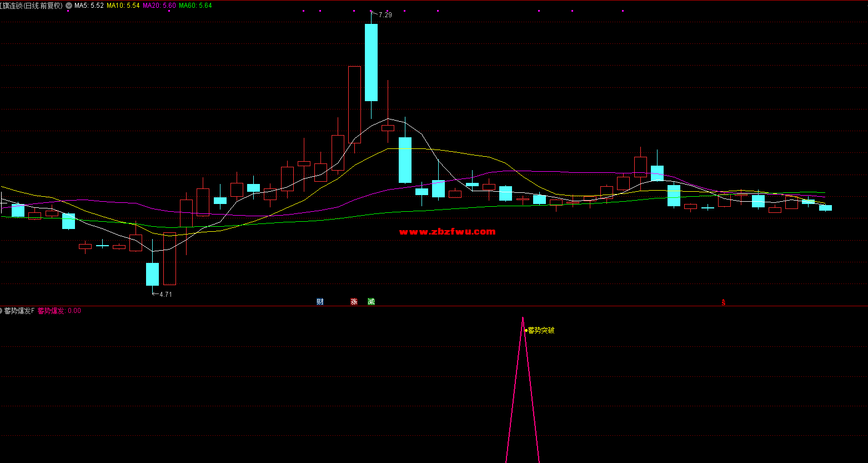The image size is (868, 463).
Task: Click the red S signal marker icon
Action: [x=723, y=302]
